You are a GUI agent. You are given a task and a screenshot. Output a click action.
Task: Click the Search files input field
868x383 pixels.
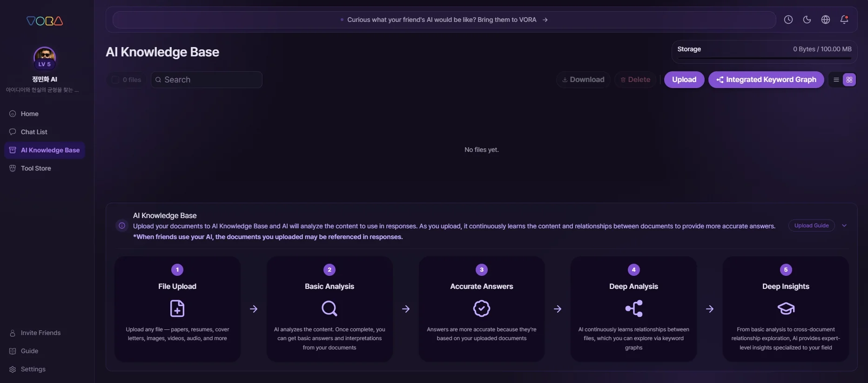207,80
